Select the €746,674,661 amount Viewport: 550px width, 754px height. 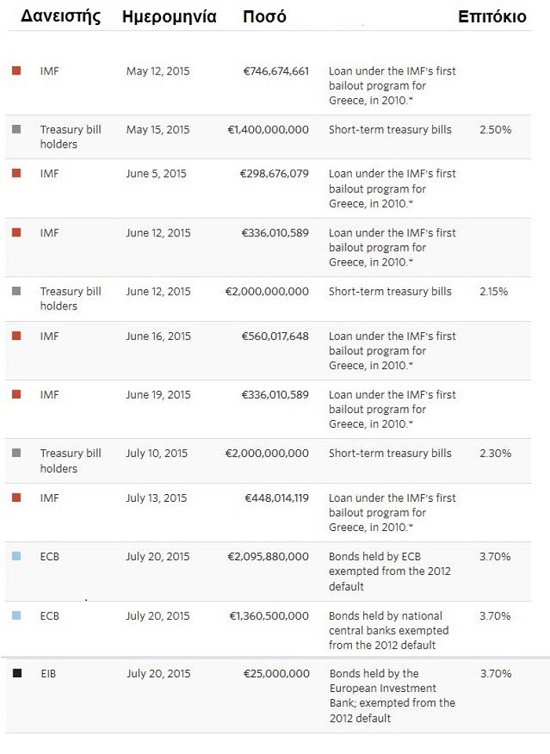click(276, 71)
